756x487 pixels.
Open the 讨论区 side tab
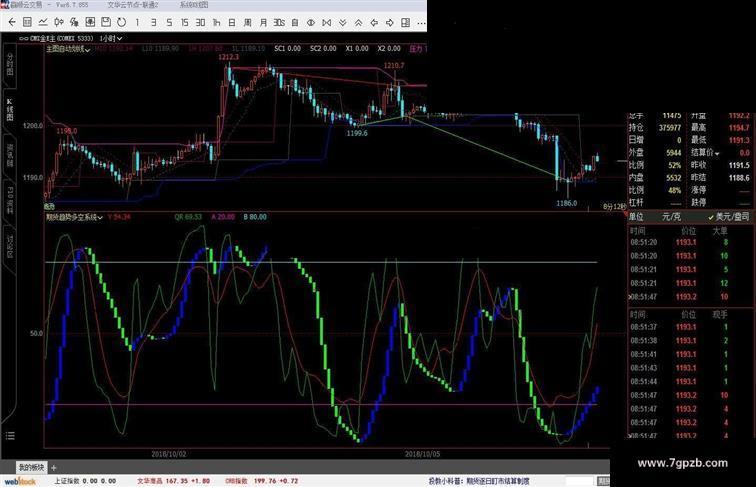tap(10, 246)
